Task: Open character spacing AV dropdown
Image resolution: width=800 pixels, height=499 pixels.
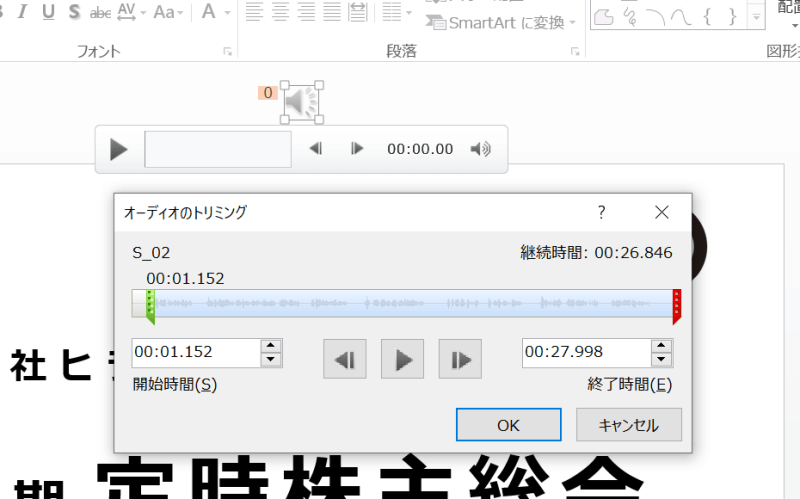Action: [132, 12]
